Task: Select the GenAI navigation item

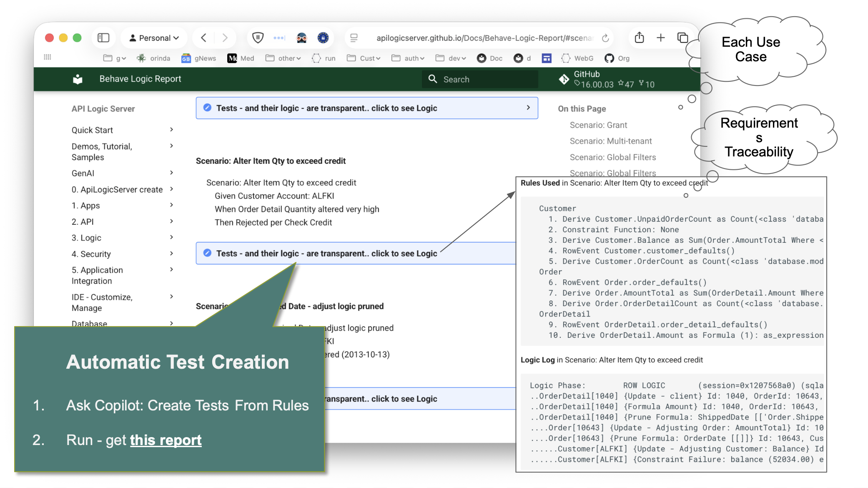Action: (83, 173)
